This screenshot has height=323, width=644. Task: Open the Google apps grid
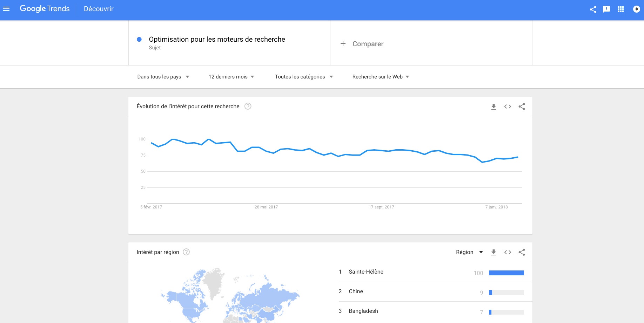pyautogui.click(x=621, y=9)
